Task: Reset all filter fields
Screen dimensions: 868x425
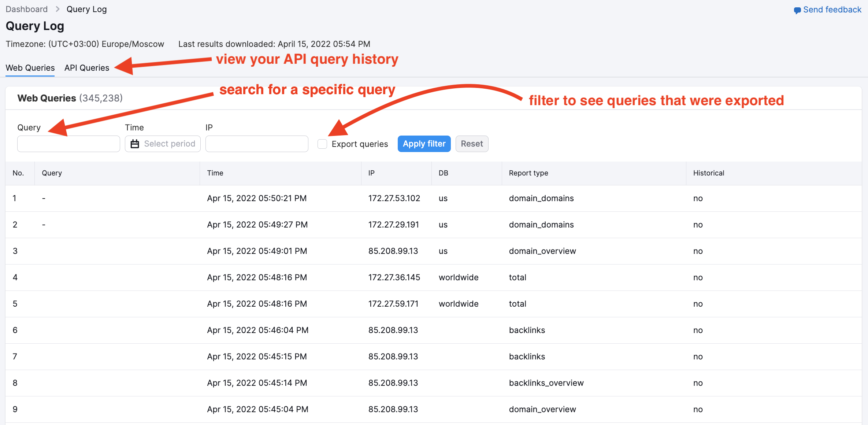Action: 472,144
